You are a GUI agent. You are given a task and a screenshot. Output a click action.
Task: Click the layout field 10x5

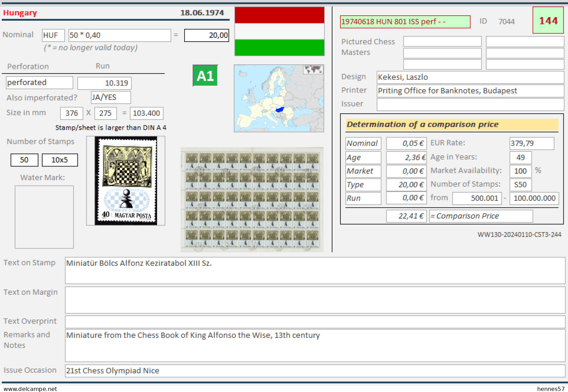click(60, 160)
